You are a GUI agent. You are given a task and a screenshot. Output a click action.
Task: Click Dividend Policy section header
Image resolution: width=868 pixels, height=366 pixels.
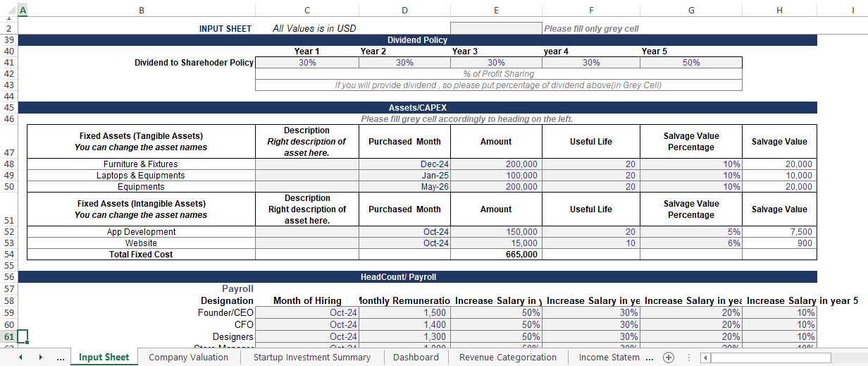point(417,40)
